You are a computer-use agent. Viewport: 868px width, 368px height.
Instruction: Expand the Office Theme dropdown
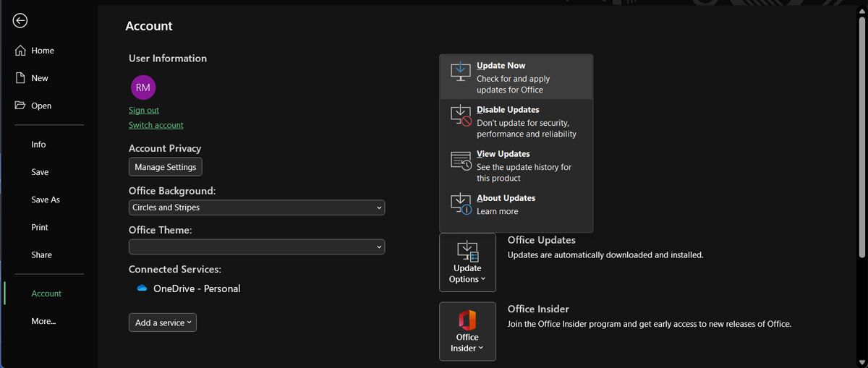pos(257,247)
